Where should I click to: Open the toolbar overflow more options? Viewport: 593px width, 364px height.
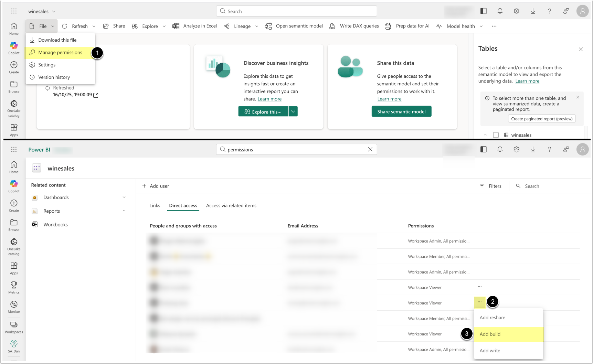pyautogui.click(x=494, y=26)
